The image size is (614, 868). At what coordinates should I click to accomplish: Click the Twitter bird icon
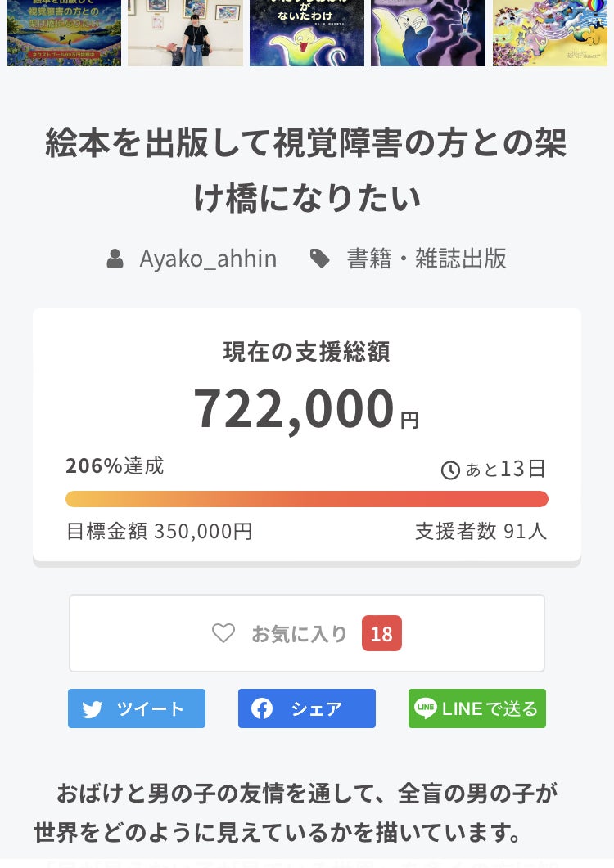[x=93, y=708]
